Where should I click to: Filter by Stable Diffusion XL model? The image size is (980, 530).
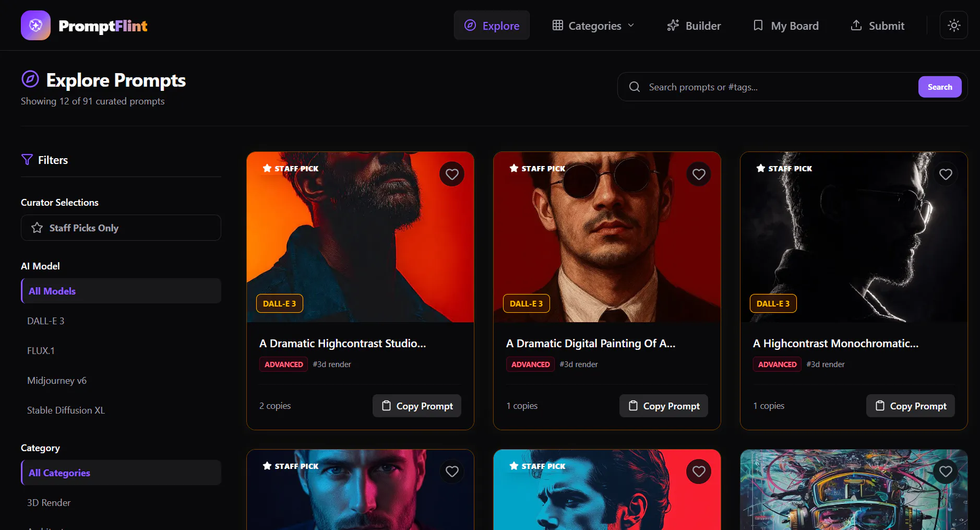(121, 410)
